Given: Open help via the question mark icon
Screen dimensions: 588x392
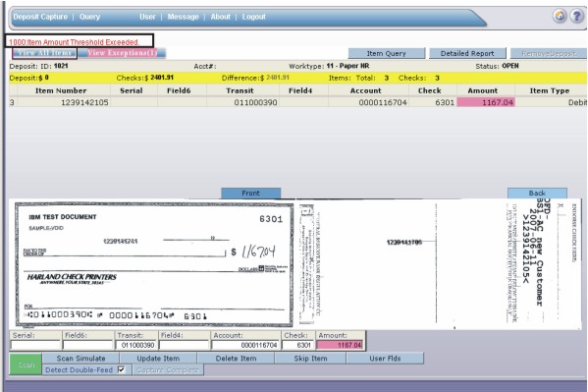Looking at the screenshot, I should click(577, 16).
